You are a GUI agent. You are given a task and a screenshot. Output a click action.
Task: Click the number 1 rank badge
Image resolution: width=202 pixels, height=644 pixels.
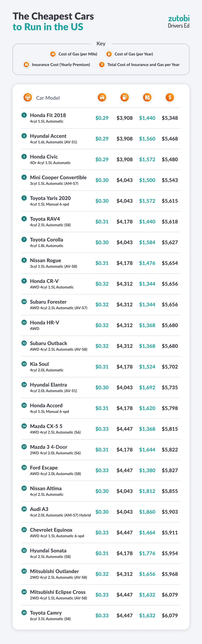(24, 115)
